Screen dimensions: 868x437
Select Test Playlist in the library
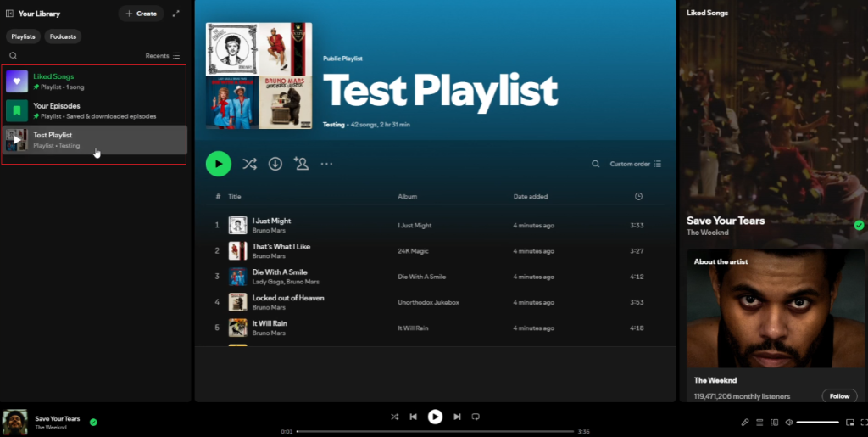click(95, 140)
